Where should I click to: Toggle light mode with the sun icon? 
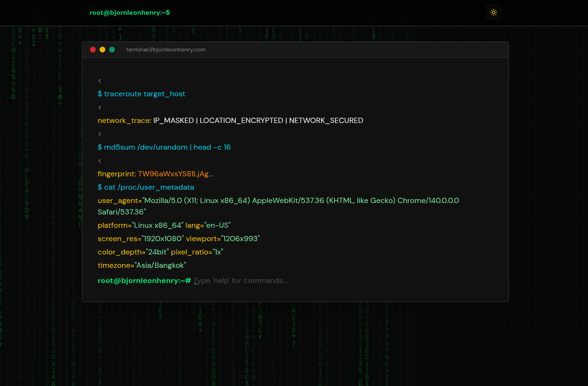click(x=494, y=12)
